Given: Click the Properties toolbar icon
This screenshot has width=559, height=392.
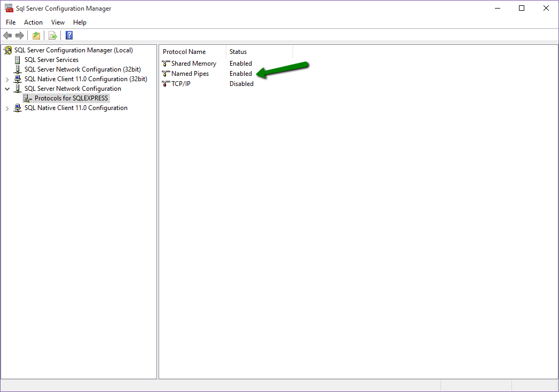Looking at the screenshot, I should click(x=35, y=35).
